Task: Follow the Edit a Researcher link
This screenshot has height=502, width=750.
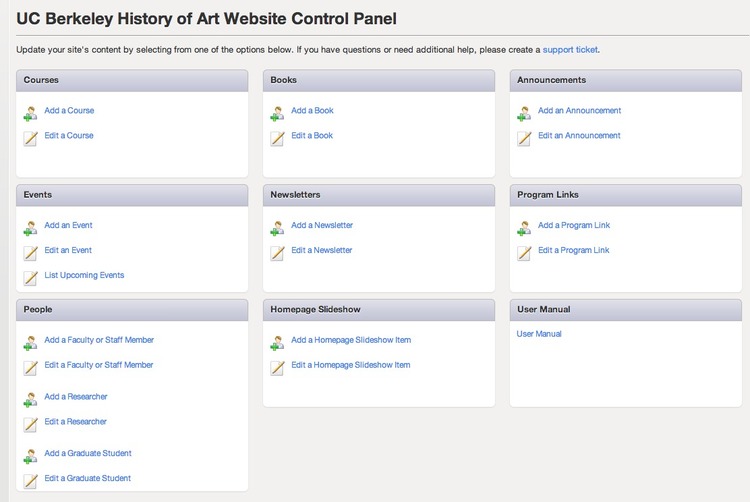Action: (x=75, y=421)
